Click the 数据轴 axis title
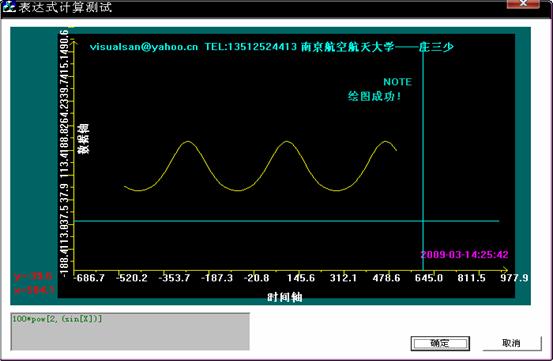The height and width of the screenshot is (361, 553). point(84,139)
